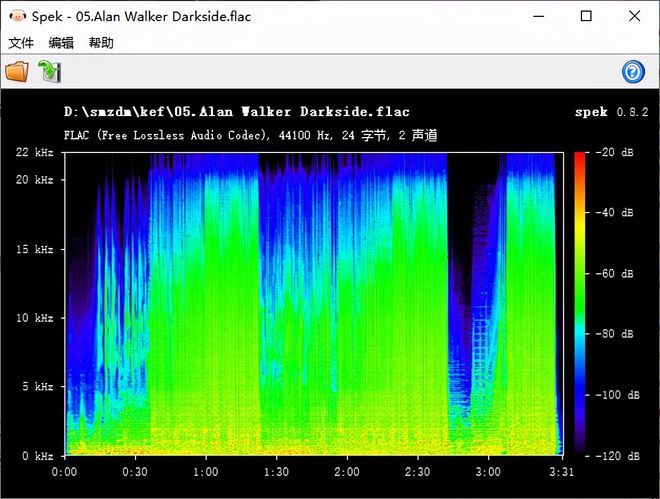The image size is (660, 499).
Task: Open the blue help question icon
Action: tap(633, 72)
